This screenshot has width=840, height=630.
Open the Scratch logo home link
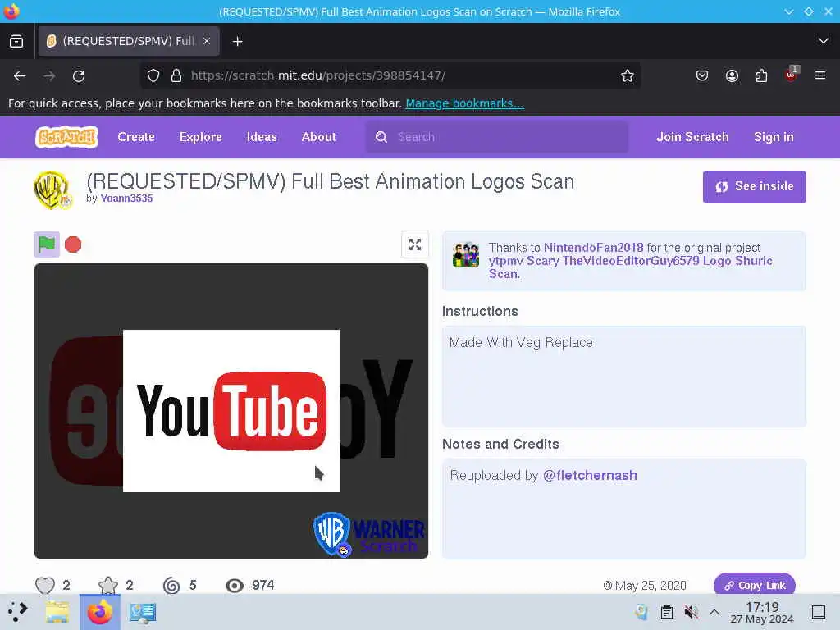click(66, 137)
